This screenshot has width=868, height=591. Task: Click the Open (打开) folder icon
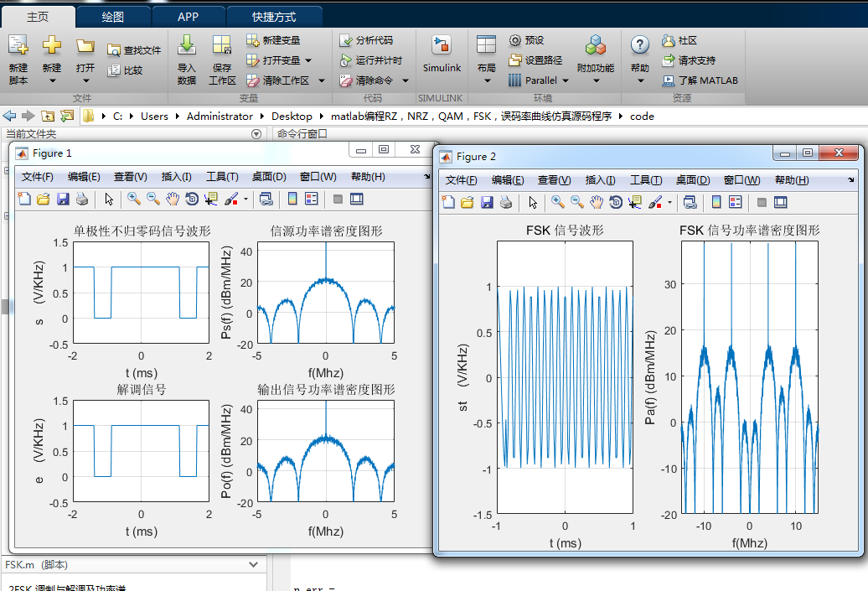tap(85, 45)
